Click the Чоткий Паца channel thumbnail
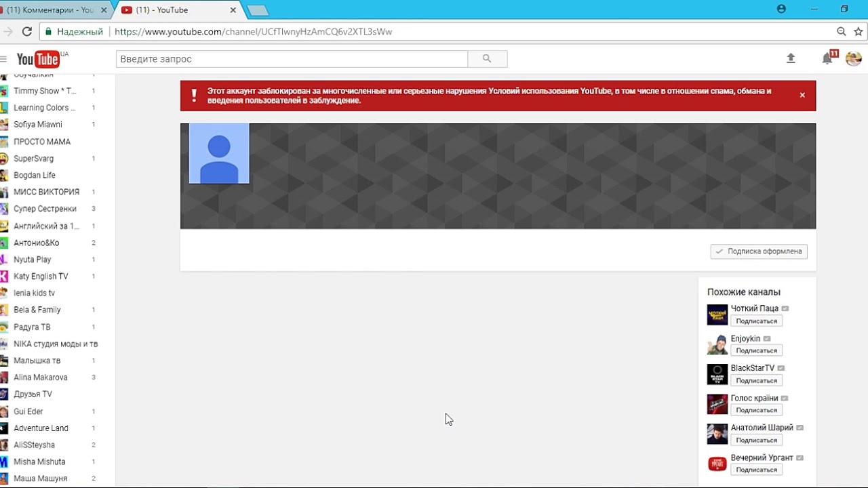This screenshot has width=868, height=488. [x=717, y=314]
